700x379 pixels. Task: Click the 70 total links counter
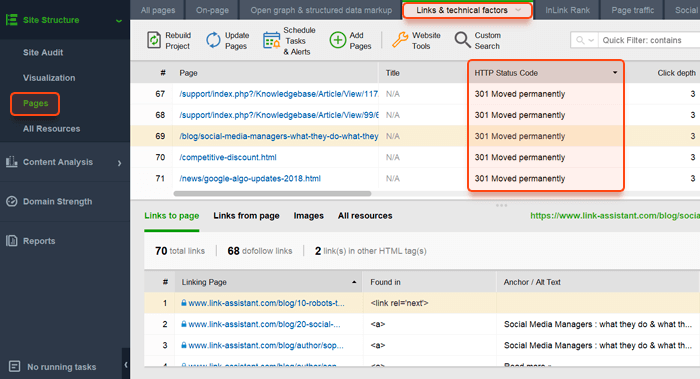coord(180,251)
